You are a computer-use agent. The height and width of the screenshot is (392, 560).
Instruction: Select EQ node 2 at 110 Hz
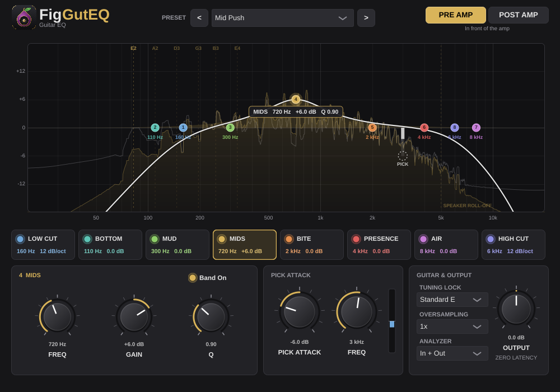[155, 128]
